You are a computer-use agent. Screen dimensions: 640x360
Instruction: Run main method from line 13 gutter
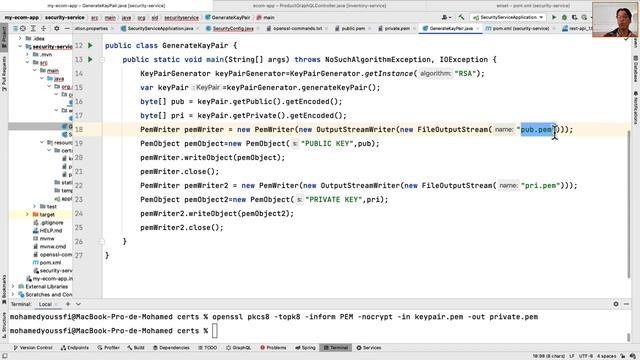(x=90, y=59)
